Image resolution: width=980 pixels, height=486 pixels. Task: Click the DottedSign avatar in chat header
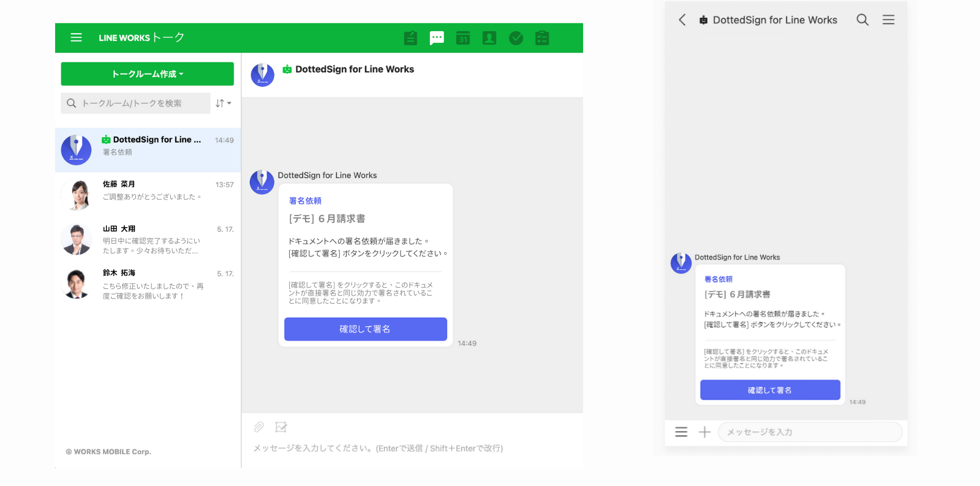click(263, 75)
